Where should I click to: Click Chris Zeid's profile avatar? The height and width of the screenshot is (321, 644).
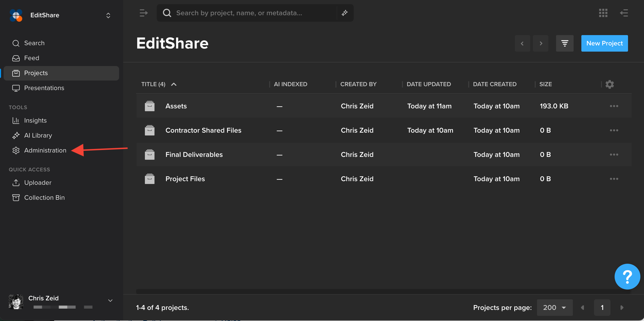pos(16,302)
